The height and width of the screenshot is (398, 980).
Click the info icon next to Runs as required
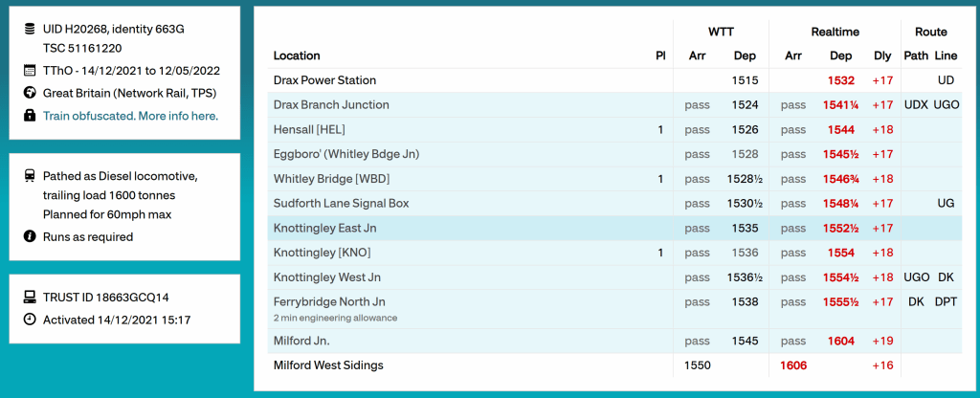pyautogui.click(x=29, y=236)
